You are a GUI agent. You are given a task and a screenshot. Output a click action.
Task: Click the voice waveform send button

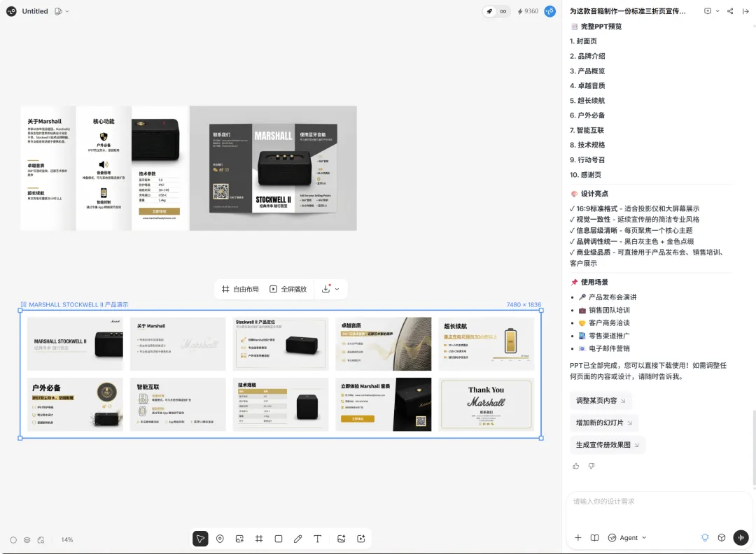point(741,538)
